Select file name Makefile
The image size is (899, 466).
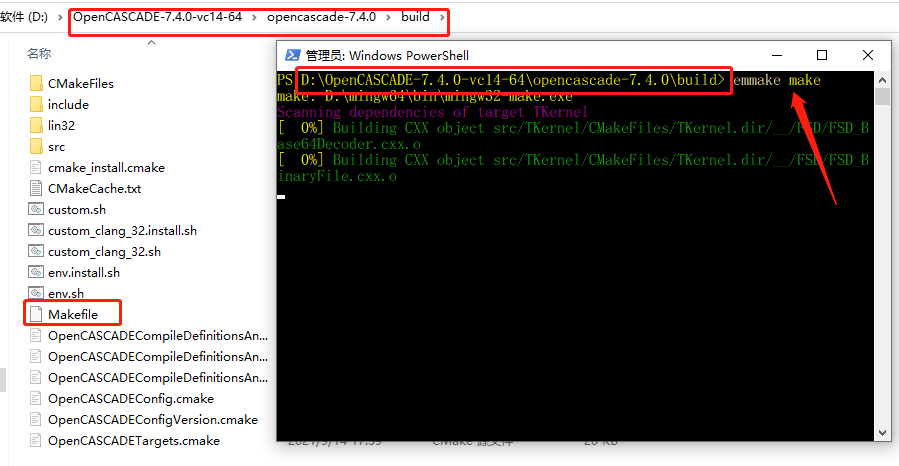(73, 314)
